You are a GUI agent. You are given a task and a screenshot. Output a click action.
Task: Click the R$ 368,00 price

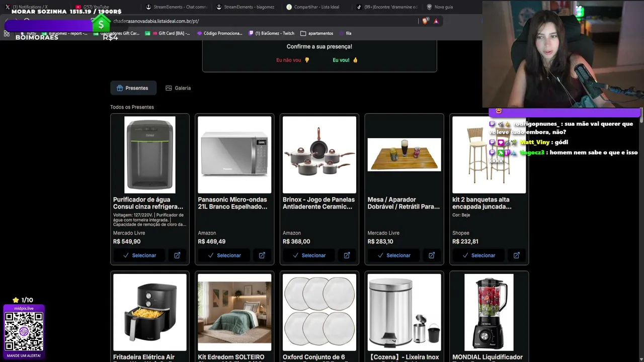pos(296,242)
